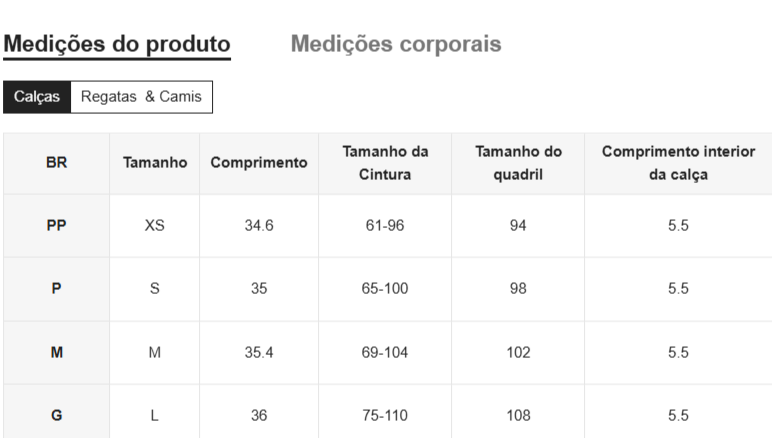Viewport: 772px width, 438px height.
Task: Click the 65-100 waist size cell
Action: tap(385, 289)
